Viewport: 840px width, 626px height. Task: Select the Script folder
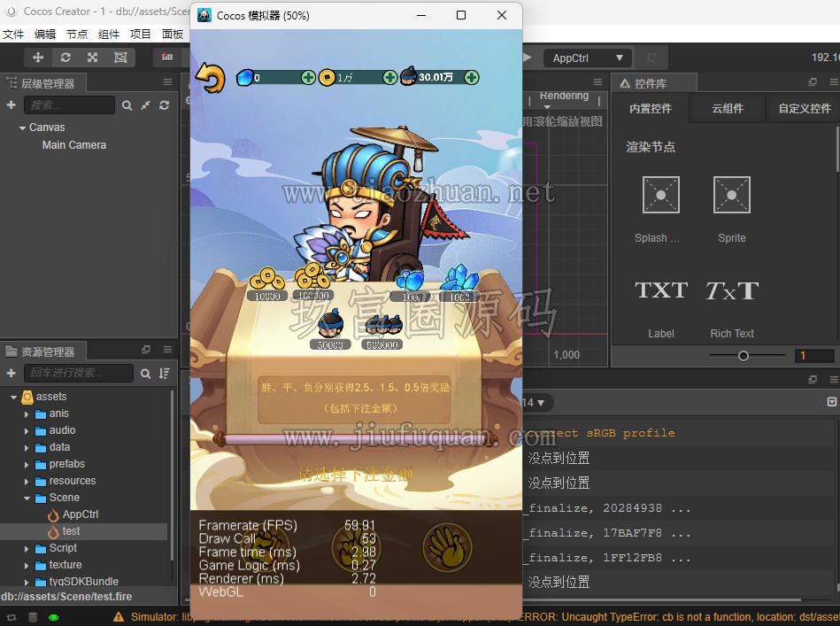63,548
